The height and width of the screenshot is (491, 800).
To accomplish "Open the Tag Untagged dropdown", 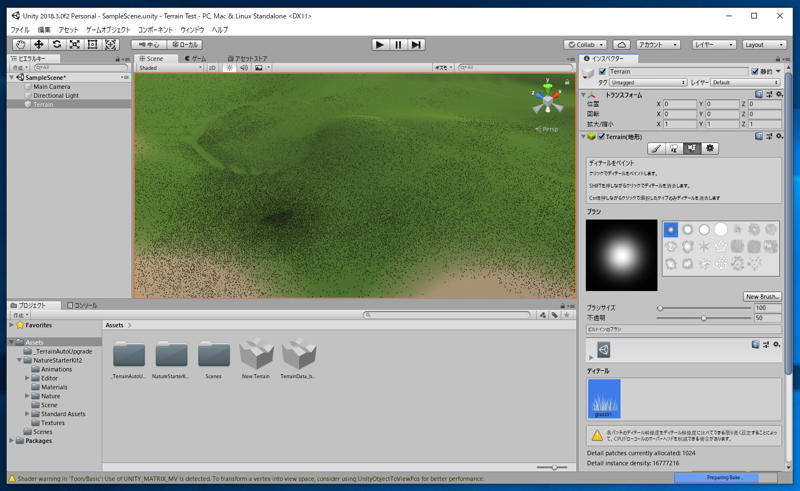I will coord(648,82).
